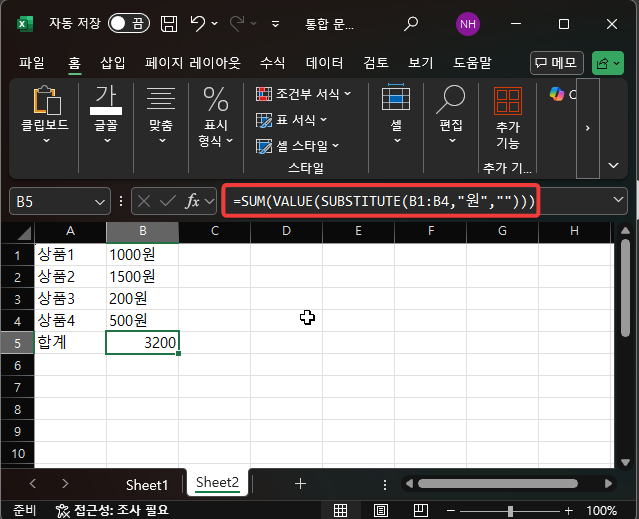Image resolution: width=639 pixels, height=519 pixels.
Task: Click the 추가 기능 add-ins button
Action: tap(508, 118)
